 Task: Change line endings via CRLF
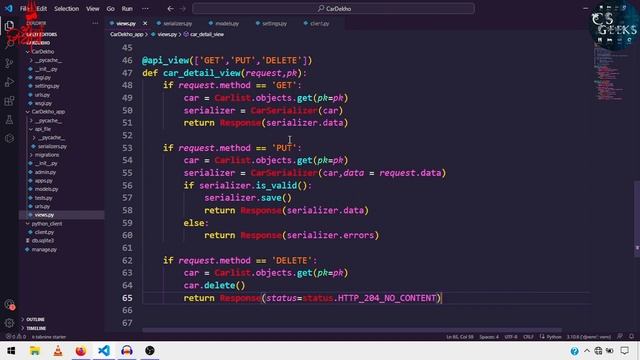[x=528, y=337]
